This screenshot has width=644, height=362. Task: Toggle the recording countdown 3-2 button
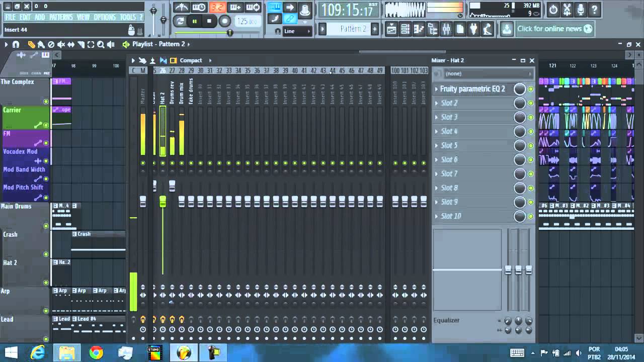(x=217, y=8)
